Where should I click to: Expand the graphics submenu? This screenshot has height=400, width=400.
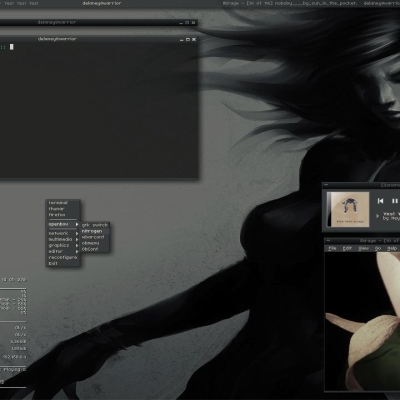click(x=62, y=245)
